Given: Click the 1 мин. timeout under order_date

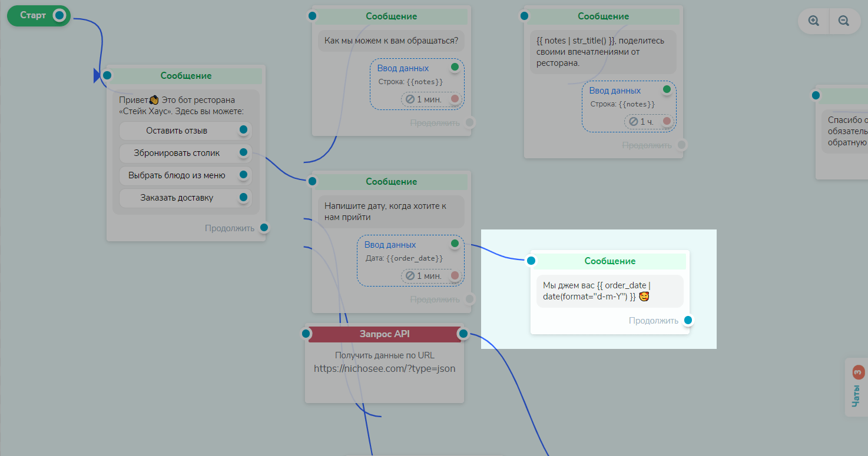Looking at the screenshot, I should click(423, 275).
